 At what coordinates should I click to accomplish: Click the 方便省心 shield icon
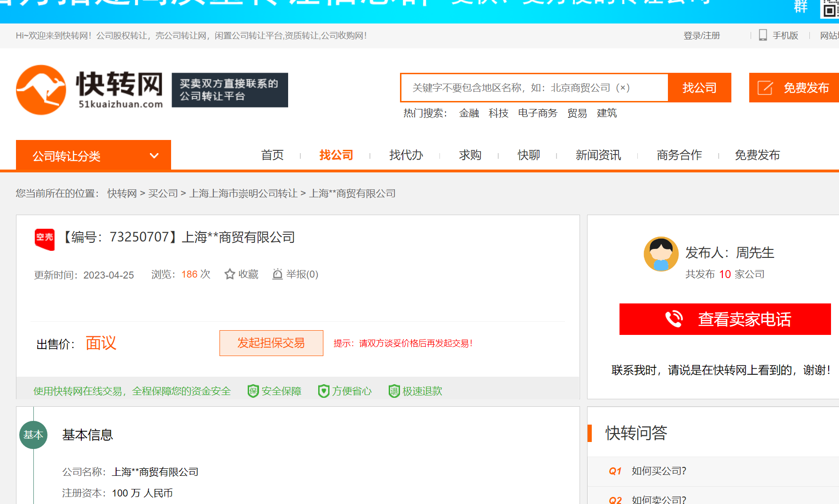(324, 390)
